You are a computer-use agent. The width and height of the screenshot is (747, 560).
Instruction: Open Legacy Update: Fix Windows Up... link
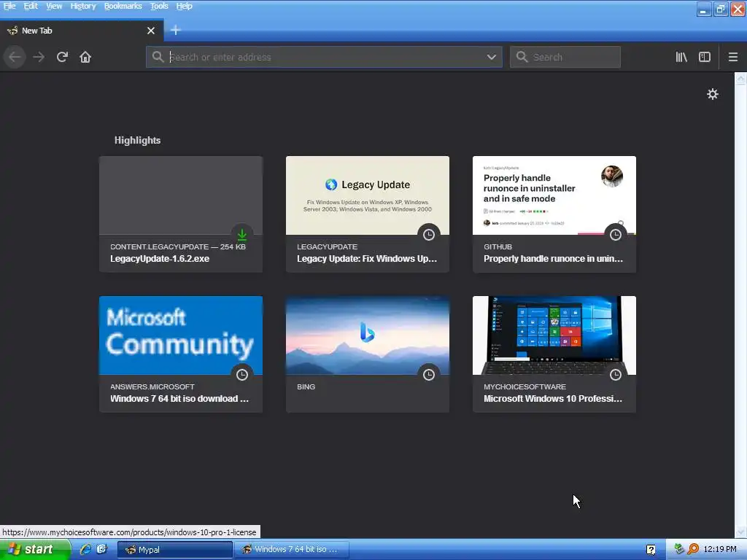367,259
